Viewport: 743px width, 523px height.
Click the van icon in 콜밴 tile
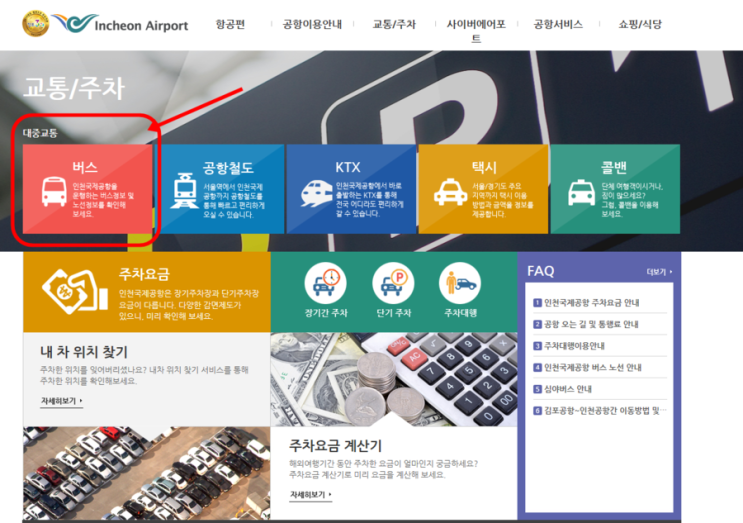coord(581,192)
